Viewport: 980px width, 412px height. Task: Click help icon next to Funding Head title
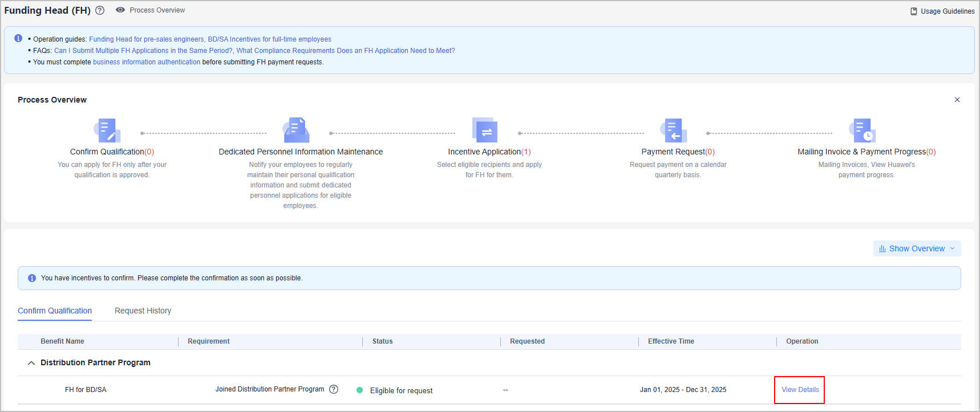click(x=100, y=10)
